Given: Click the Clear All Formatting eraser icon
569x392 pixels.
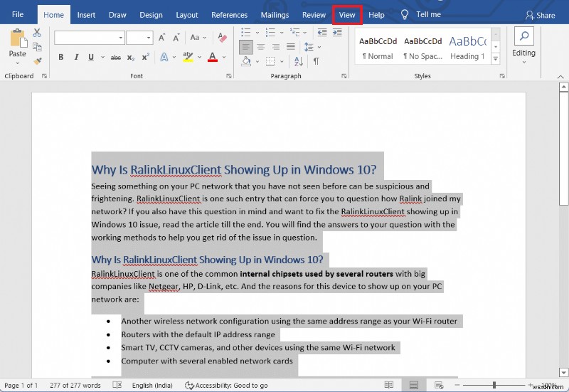Looking at the screenshot, I should tap(223, 38).
